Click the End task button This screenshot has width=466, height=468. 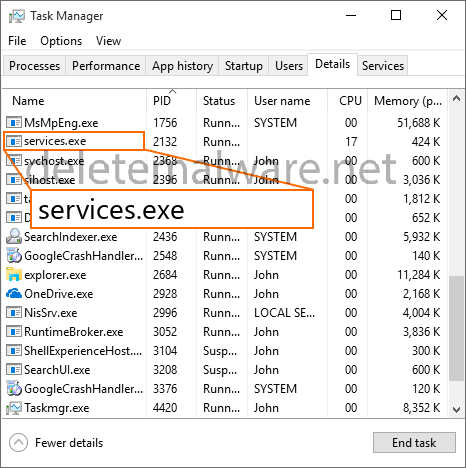point(414,443)
